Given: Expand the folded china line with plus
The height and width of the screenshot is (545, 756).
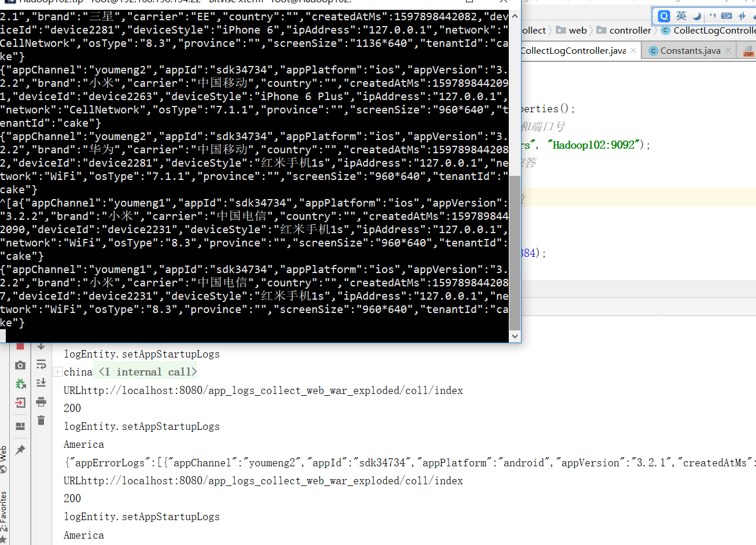Looking at the screenshot, I should pyautogui.click(x=58, y=372).
